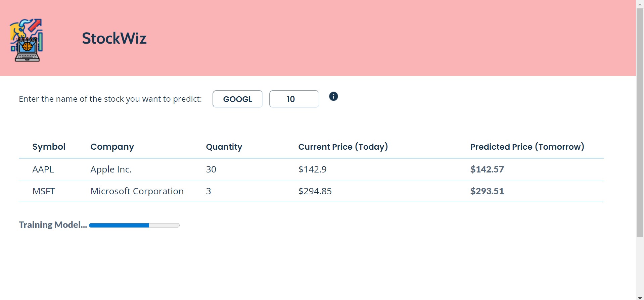Viewport: 644px width, 300px height.
Task: Click the Training Model progress bar
Action: 134,225
